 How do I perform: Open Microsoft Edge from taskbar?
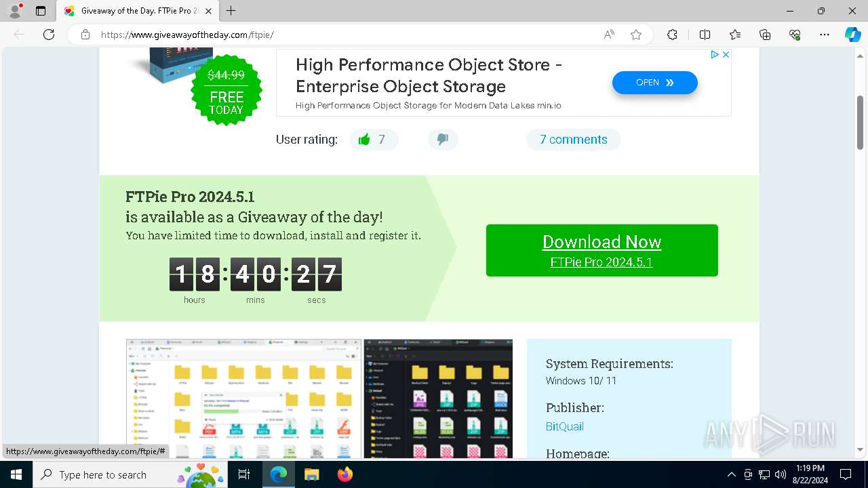pos(279,474)
